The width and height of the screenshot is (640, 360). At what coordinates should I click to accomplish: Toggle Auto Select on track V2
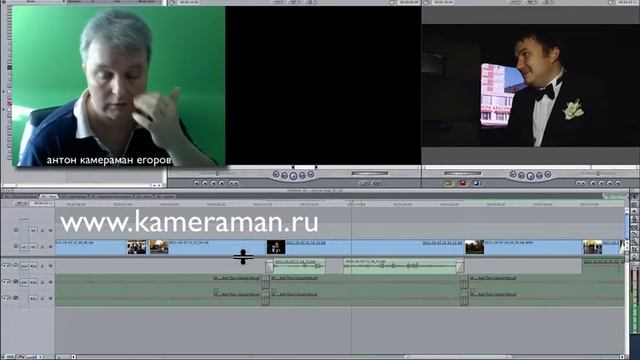(51, 231)
